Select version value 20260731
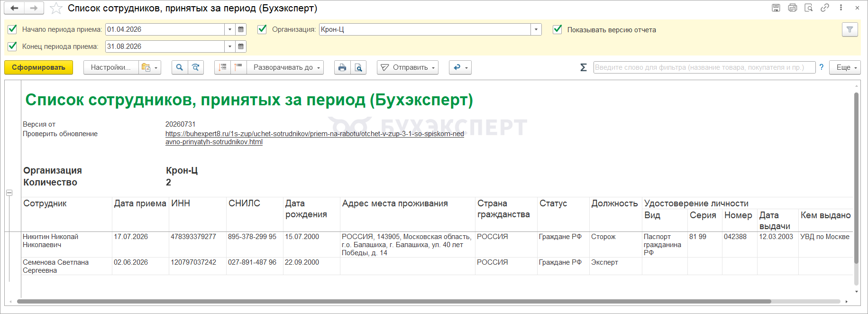Image resolution: width=868 pixels, height=314 pixels. [x=180, y=124]
